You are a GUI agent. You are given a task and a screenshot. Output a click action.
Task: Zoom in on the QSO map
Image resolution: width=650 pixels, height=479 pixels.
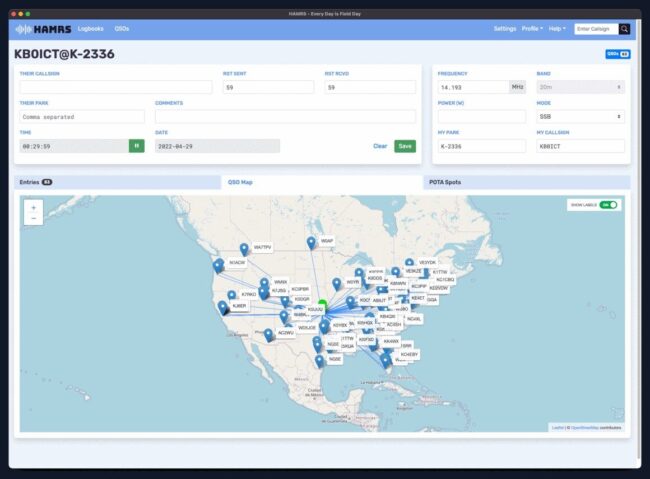(33, 207)
